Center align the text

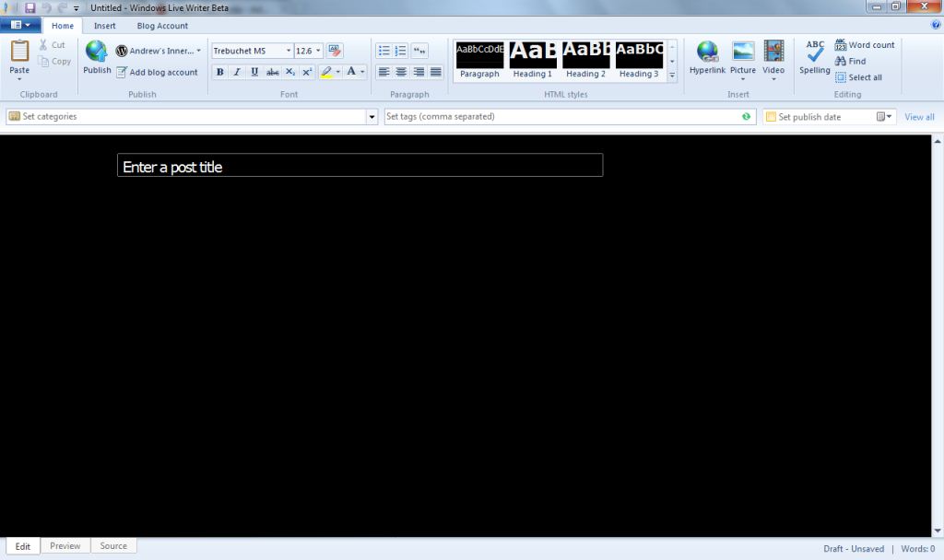pos(401,72)
